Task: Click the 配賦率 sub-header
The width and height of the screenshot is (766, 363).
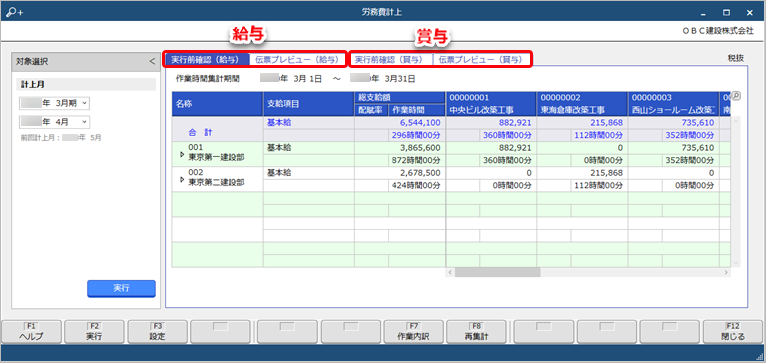Action: pos(371,110)
